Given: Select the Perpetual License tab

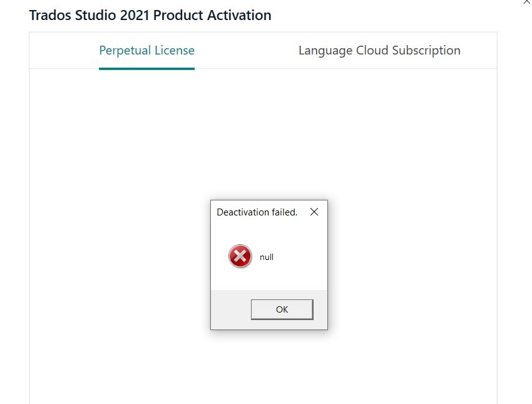Looking at the screenshot, I should 146,50.
